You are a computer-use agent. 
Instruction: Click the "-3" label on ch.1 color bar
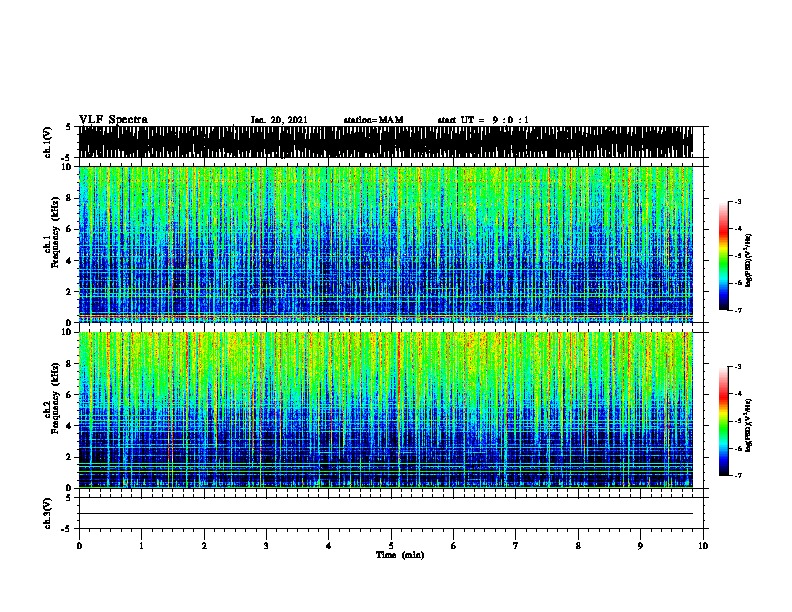tap(737, 201)
